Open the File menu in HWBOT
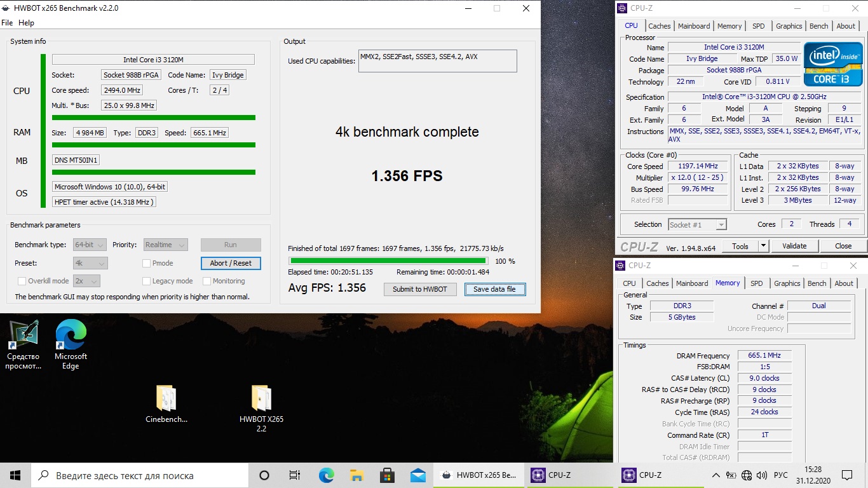Screen dimensions: 868x488 [x=7, y=23]
